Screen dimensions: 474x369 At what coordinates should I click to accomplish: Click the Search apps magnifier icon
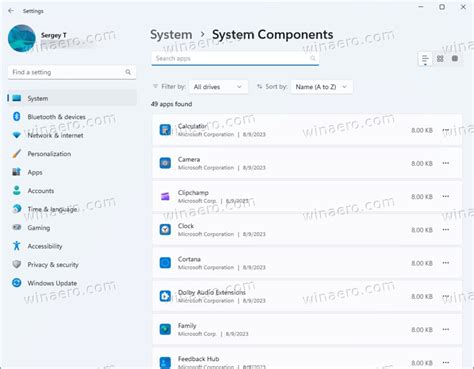pos(313,58)
